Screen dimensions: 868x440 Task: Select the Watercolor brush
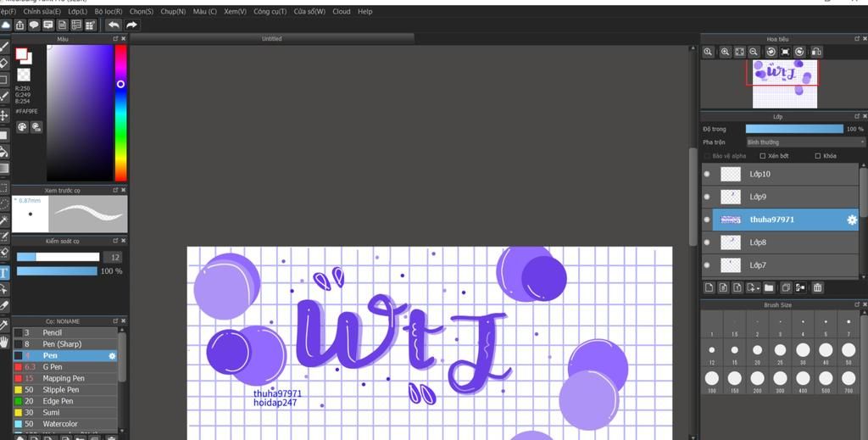tap(64, 424)
